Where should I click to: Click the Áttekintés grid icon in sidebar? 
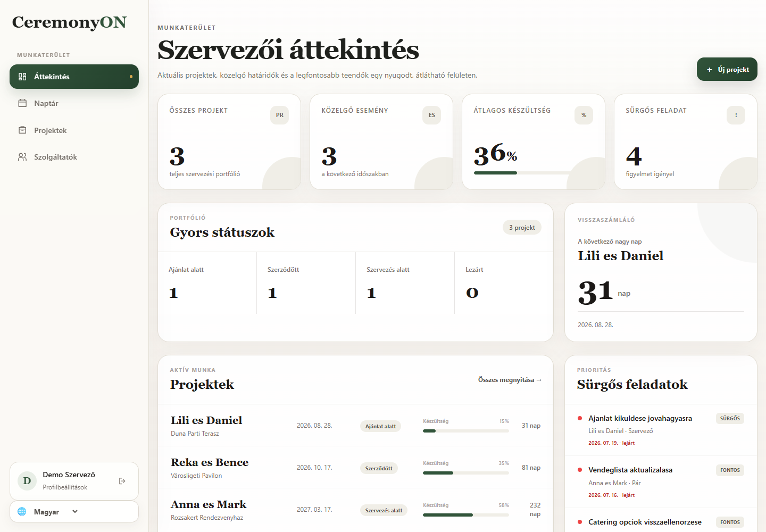point(22,77)
